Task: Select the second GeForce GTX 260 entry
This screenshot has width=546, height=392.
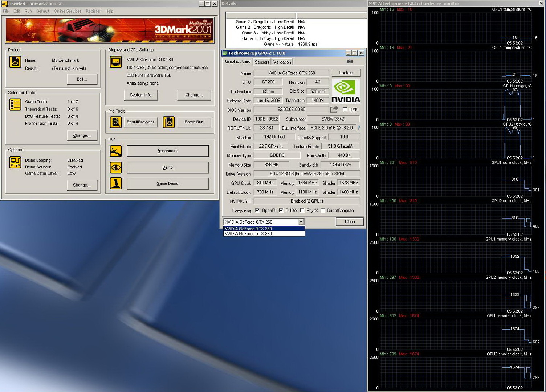Action: coord(264,234)
